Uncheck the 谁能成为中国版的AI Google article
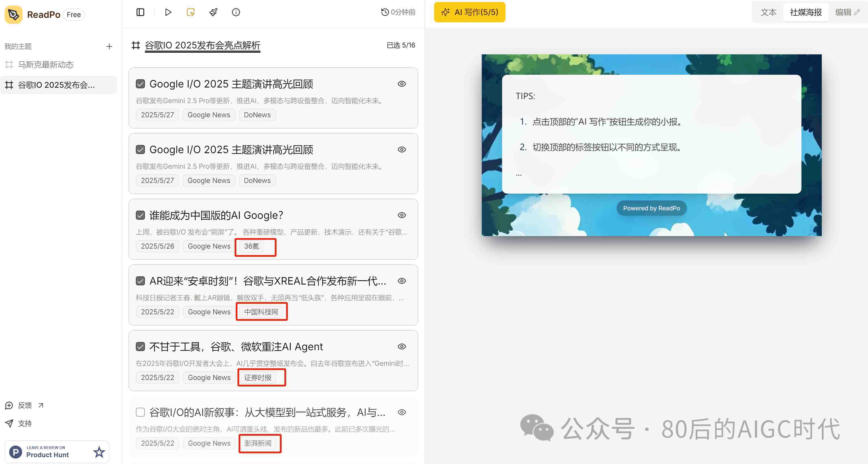The image size is (868, 464). [140, 215]
